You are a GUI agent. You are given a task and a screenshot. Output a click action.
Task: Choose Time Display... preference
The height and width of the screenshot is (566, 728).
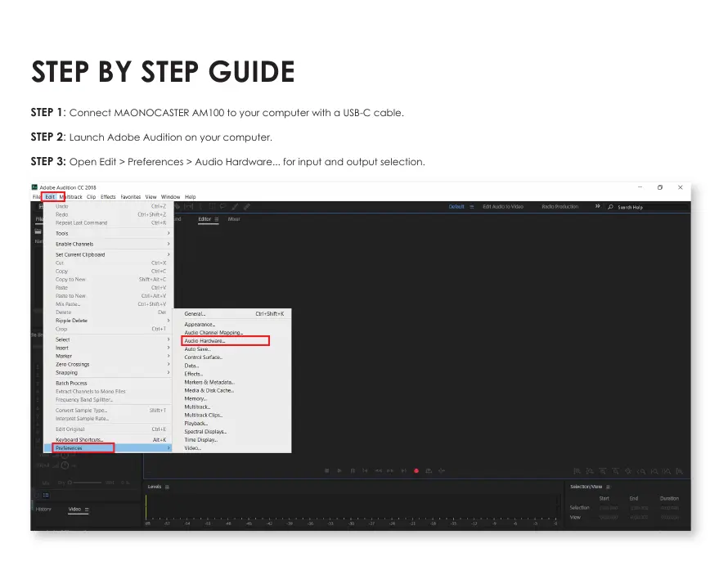click(232, 440)
